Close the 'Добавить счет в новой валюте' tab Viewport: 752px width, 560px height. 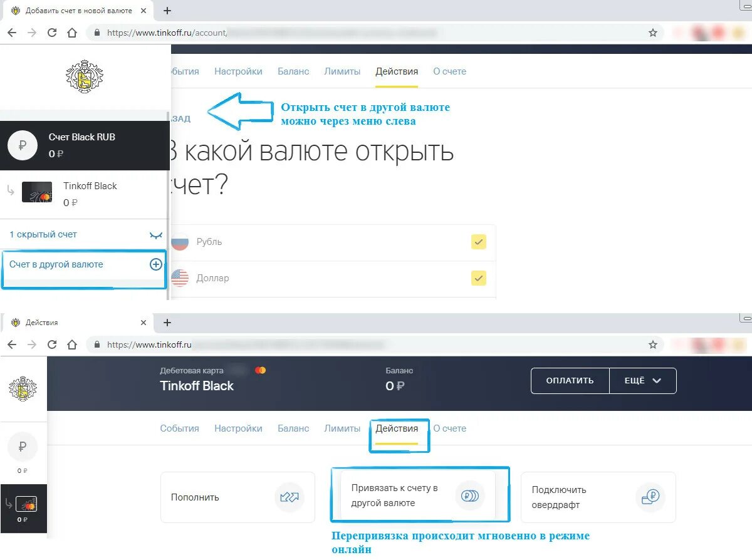144,11
